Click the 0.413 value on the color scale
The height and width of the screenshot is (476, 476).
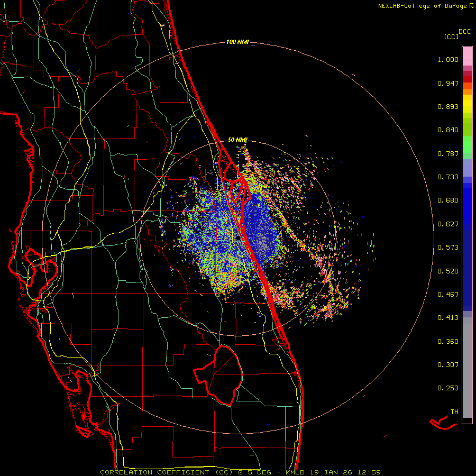[x=448, y=318]
